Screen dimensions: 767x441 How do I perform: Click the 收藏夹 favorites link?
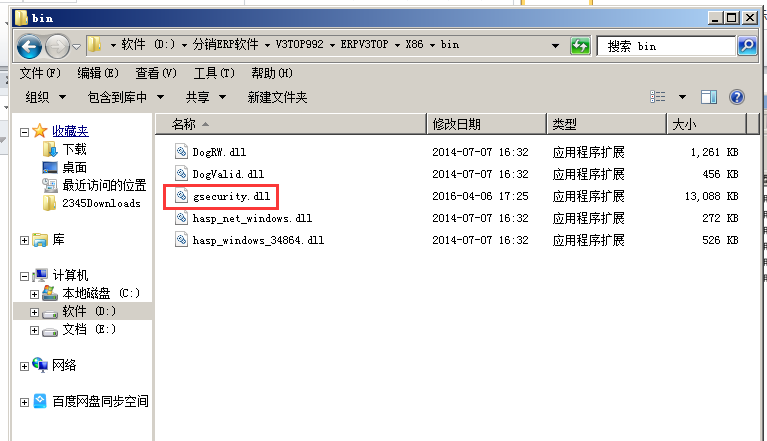(70, 131)
